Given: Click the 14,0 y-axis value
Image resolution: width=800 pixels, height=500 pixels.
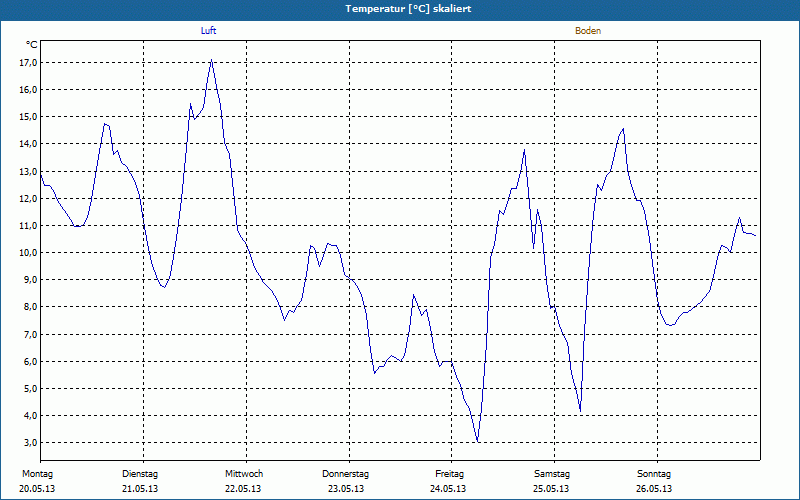Looking at the screenshot, I should (29, 144).
